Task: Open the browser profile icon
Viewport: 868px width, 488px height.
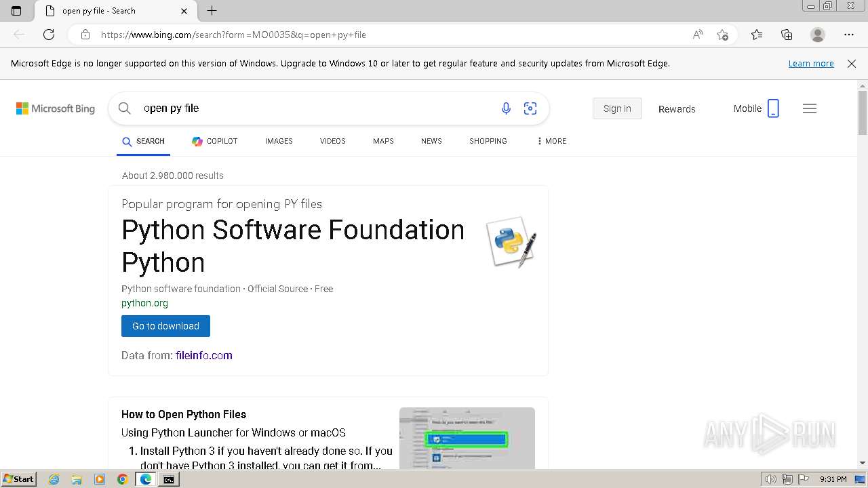Action: (818, 35)
